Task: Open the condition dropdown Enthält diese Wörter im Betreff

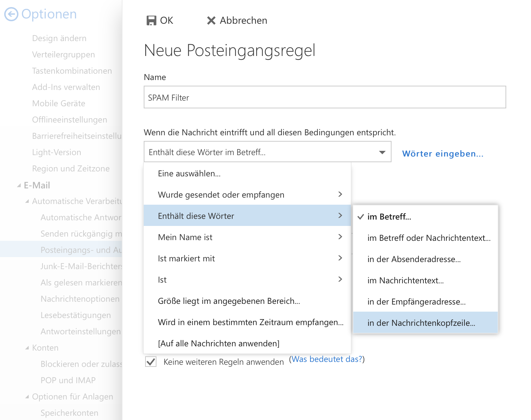Action: click(267, 152)
